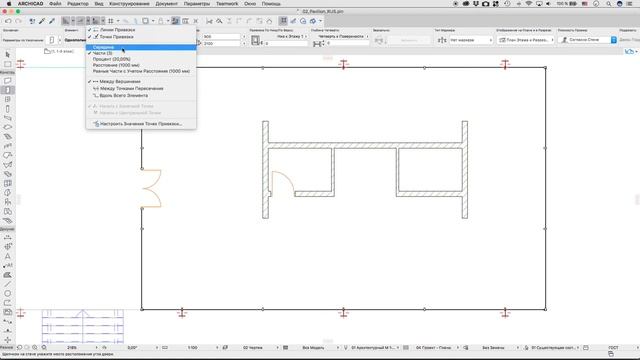Open the 'План Этажа и Разрез' display dropdown
Viewport: 640px width, 360px height.
pyautogui.click(x=526, y=40)
